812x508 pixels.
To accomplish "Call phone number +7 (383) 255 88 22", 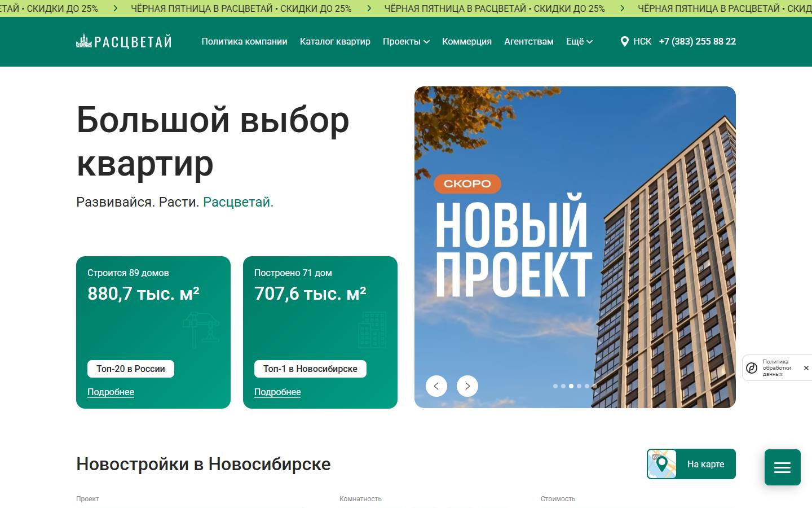I will (x=698, y=41).
